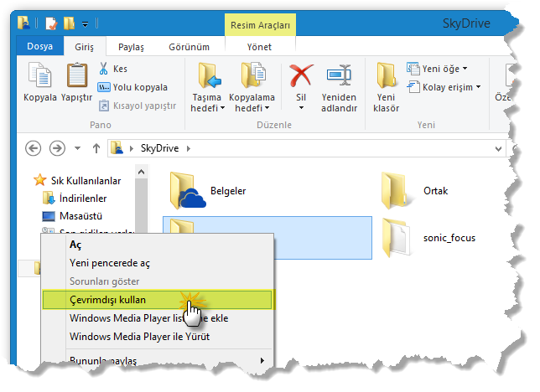Click the properties quick access icon
Screen dimensions: 540x392
pyautogui.click(x=51, y=23)
